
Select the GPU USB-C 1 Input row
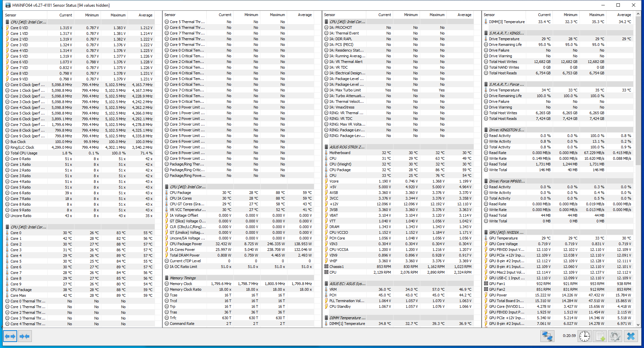click(558, 278)
